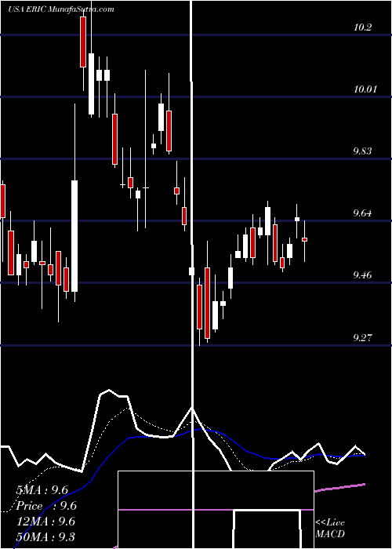Click the Price : 9.6 legend entry
This screenshot has height=549, width=392.
[46, 506]
